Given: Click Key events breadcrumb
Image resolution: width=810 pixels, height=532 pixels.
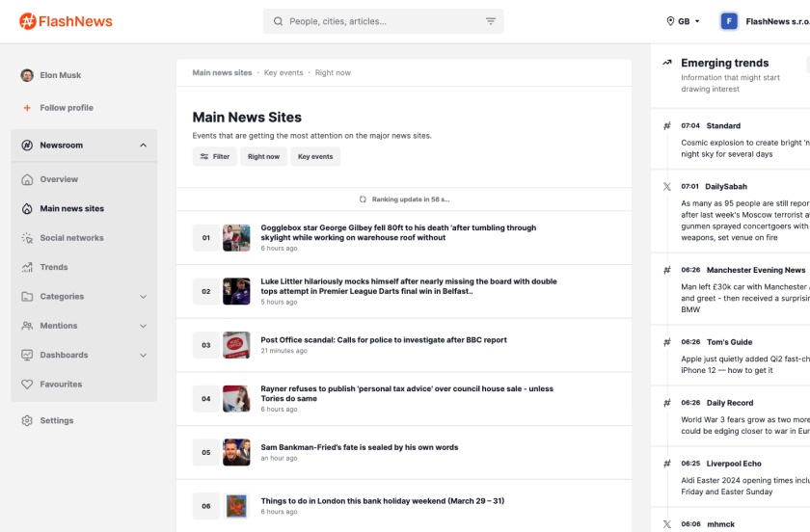Looking at the screenshot, I should coord(283,73).
